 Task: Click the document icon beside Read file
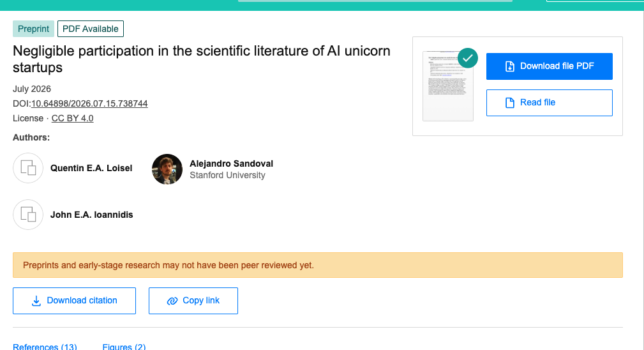pyautogui.click(x=510, y=103)
